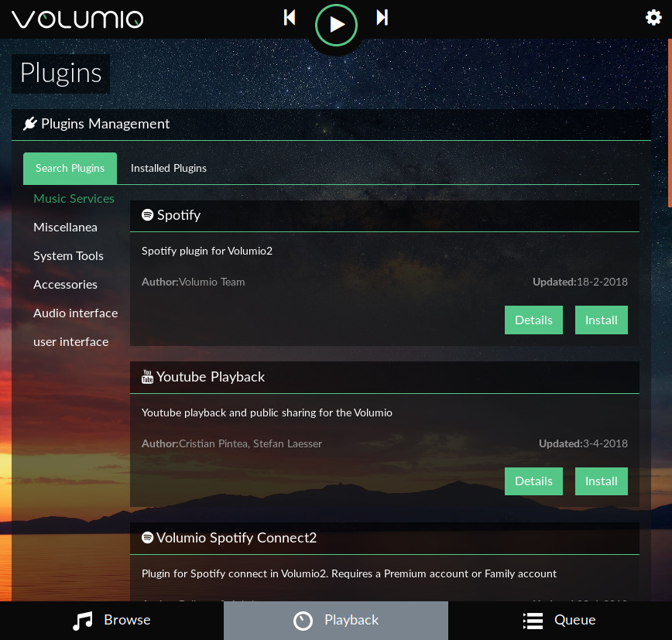Switch to the Installed Plugins tab
The image size is (672, 640).
click(x=169, y=169)
